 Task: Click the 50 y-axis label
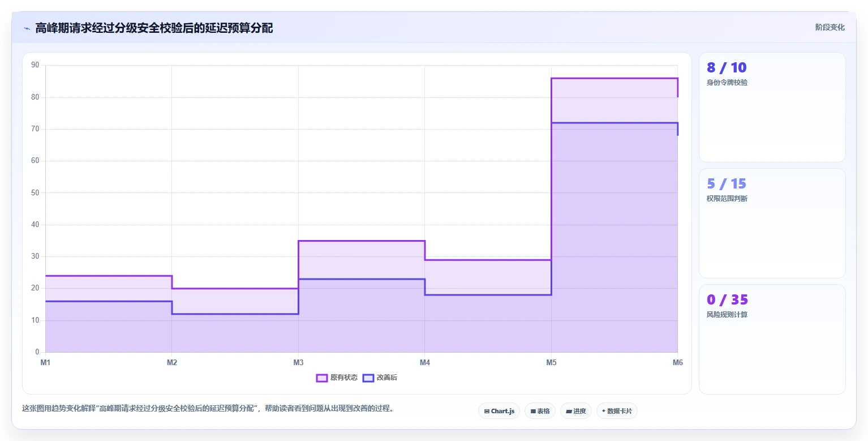[x=35, y=193]
